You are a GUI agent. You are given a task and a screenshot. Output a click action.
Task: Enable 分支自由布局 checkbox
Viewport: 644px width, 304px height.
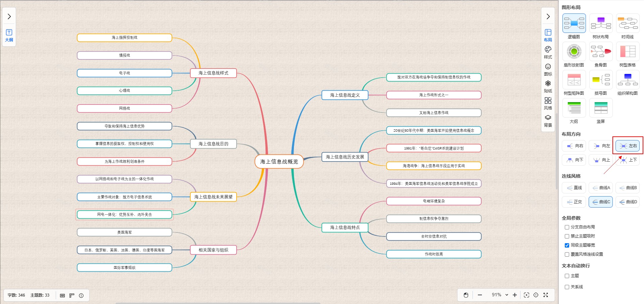point(567,227)
